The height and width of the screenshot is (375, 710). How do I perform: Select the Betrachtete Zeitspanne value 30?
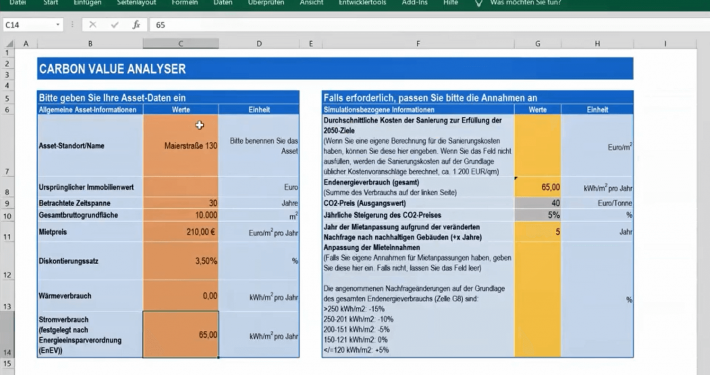(181, 203)
